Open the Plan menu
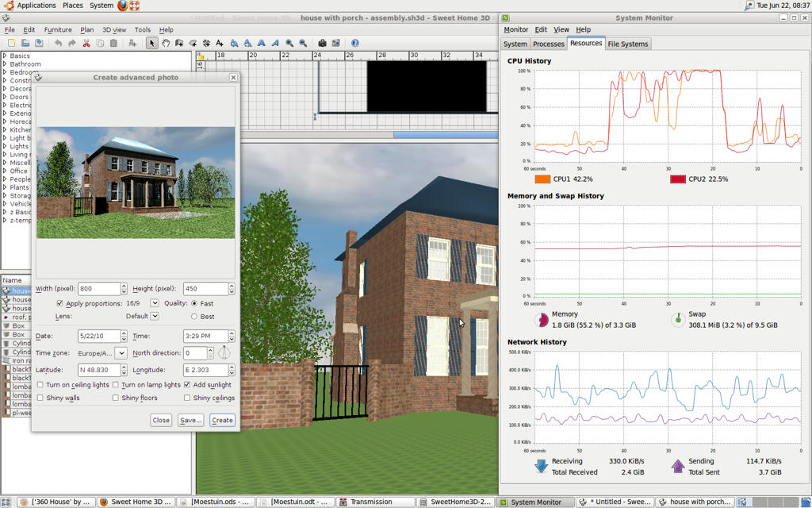 [x=87, y=29]
